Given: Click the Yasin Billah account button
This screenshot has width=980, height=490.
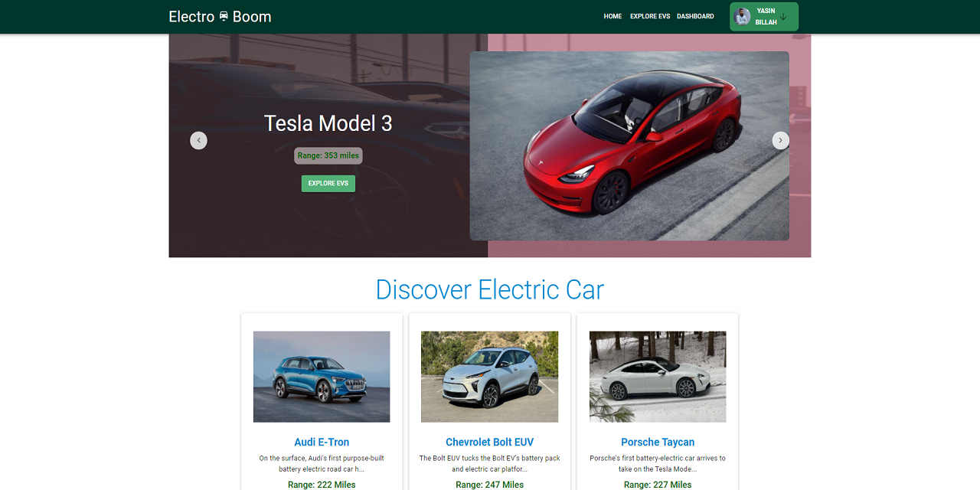Looking at the screenshot, I should 763,16.
